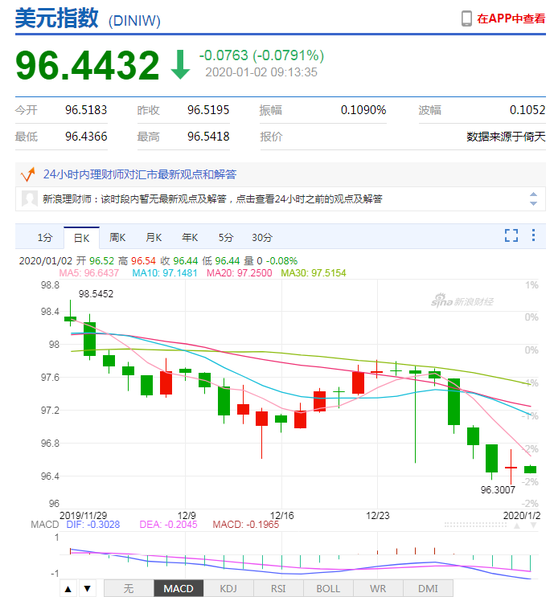Open 24小时内理财师对汇市最新观点和解答 link
The height and width of the screenshot is (597, 550).
tap(140, 174)
